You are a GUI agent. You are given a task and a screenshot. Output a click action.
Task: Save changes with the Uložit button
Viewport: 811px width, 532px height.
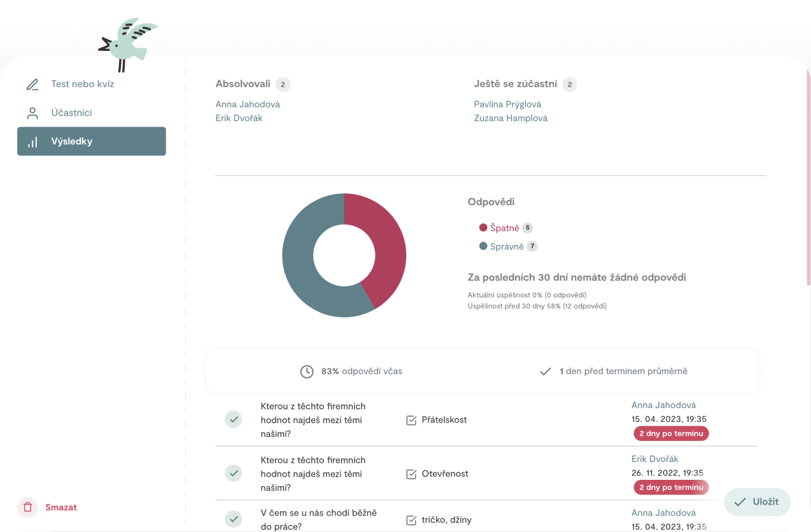tap(757, 501)
